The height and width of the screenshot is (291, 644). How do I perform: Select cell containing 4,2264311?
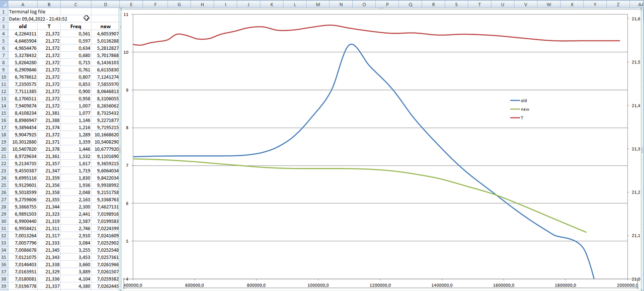point(22,34)
